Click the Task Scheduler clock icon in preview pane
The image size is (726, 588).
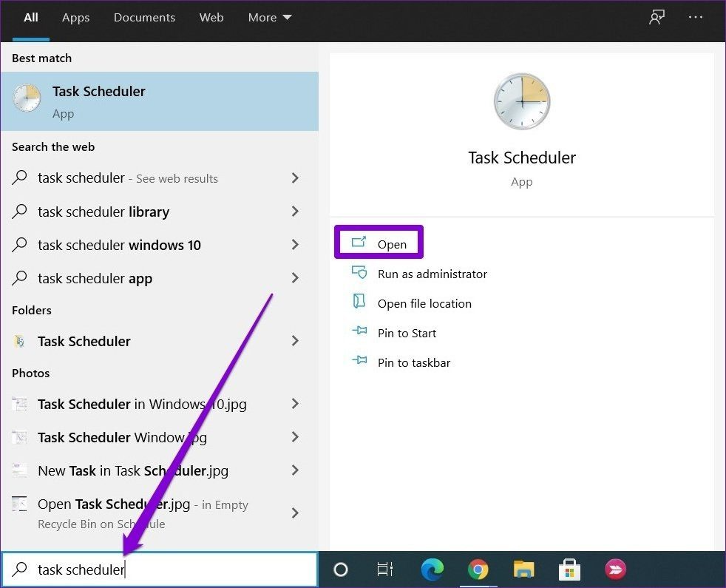click(522, 101)
